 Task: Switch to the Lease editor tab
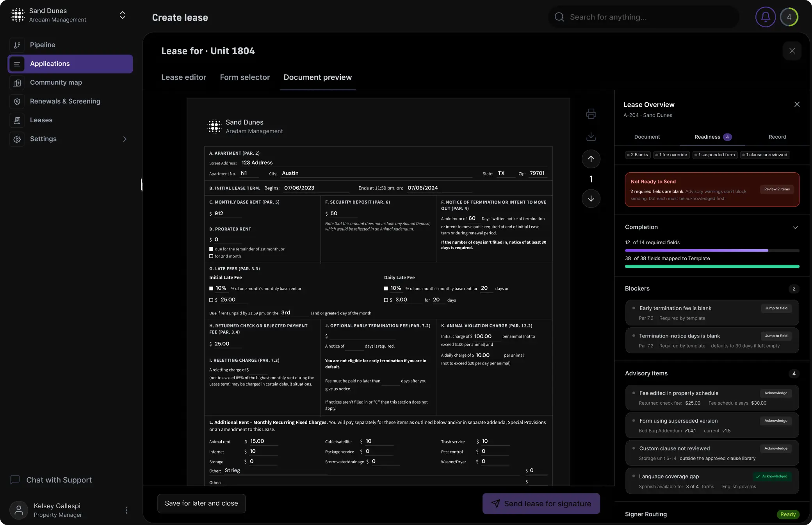[183, 77]
